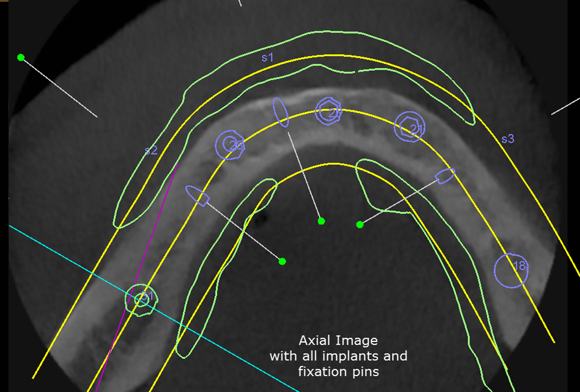Select the oval fixation pin beside the center implant
The height and width of the screenshot is (392, 580).
tap(281, 112)
